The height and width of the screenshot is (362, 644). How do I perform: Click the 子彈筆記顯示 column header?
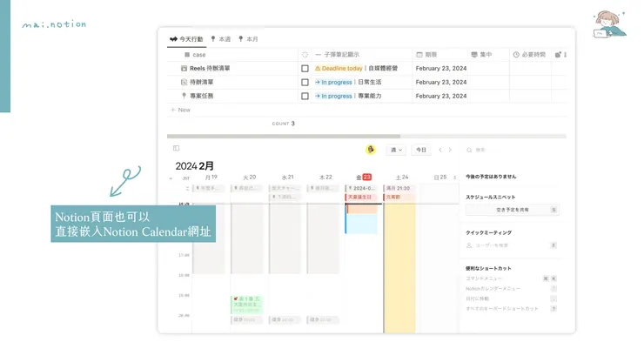pos(337,55)
